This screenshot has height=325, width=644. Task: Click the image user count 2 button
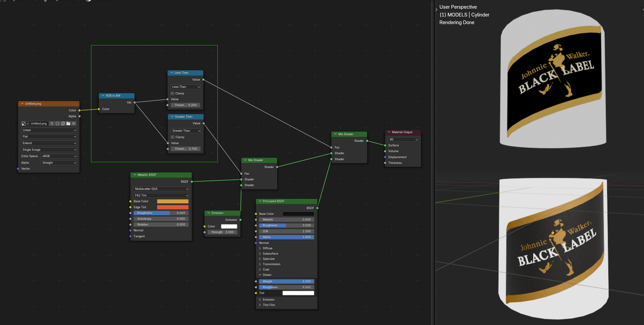coord(52,123)
